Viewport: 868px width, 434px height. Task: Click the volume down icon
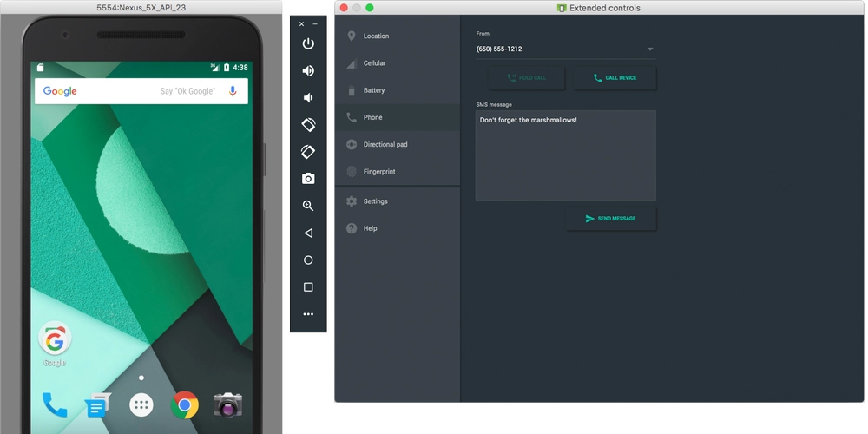point(308,97)
